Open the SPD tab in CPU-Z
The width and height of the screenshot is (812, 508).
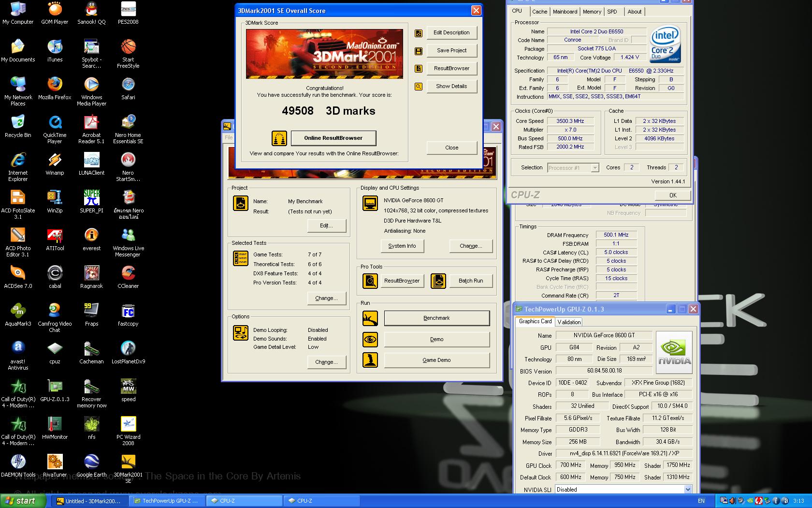[612, 12]
